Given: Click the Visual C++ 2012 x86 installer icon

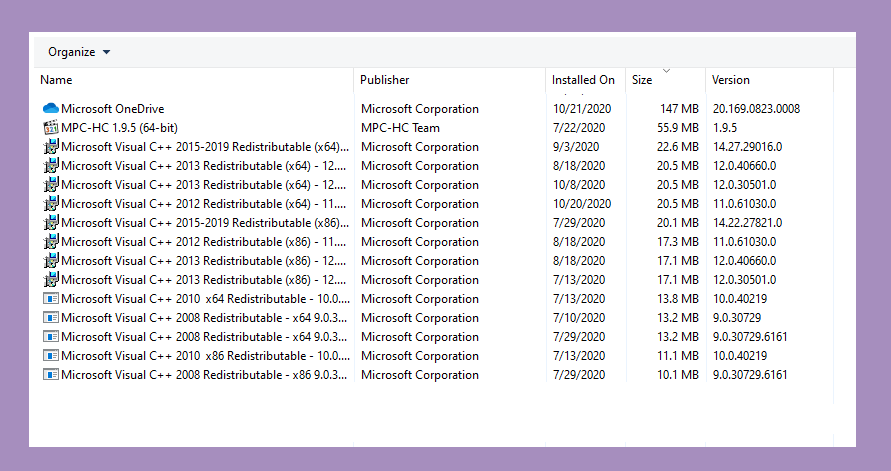Looking at the screenshot, I should (x=51, y=241).
